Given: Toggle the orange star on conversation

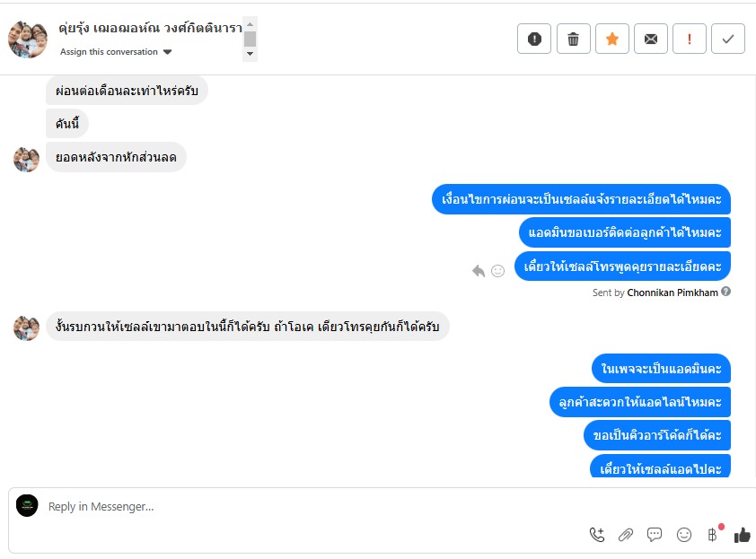Looking at the screenshot, I should tap(612, 39).
